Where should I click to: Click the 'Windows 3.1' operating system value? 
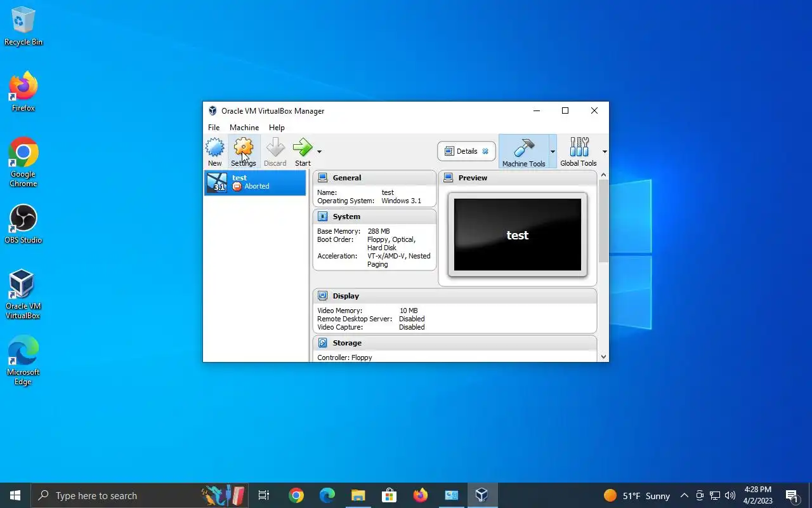coord(401,201)
